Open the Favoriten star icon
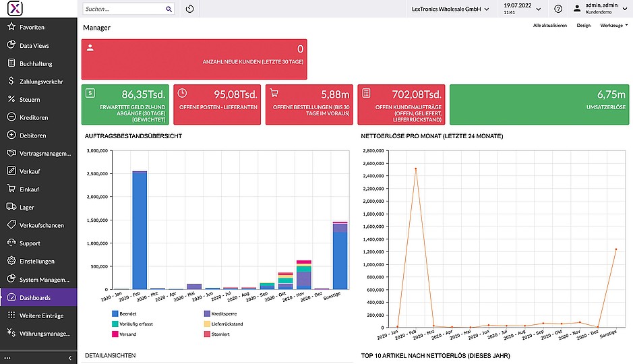The width and height of the screenshot is (633, 364). point(11,27)
